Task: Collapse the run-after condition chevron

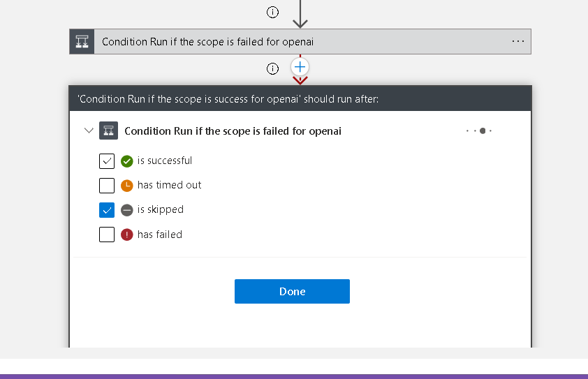Action: pyautogui.click(x=89, y=131)
